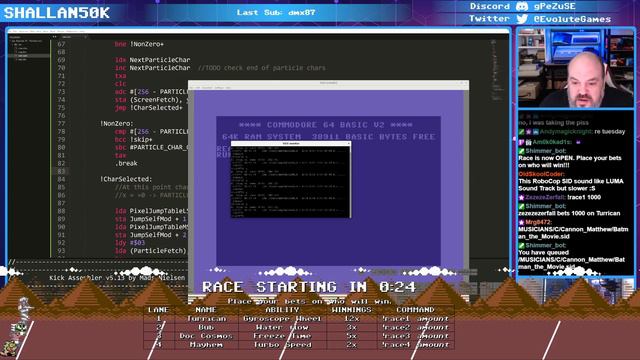
Task: Click the SHALLAN50K channel title
Action: 57,13
